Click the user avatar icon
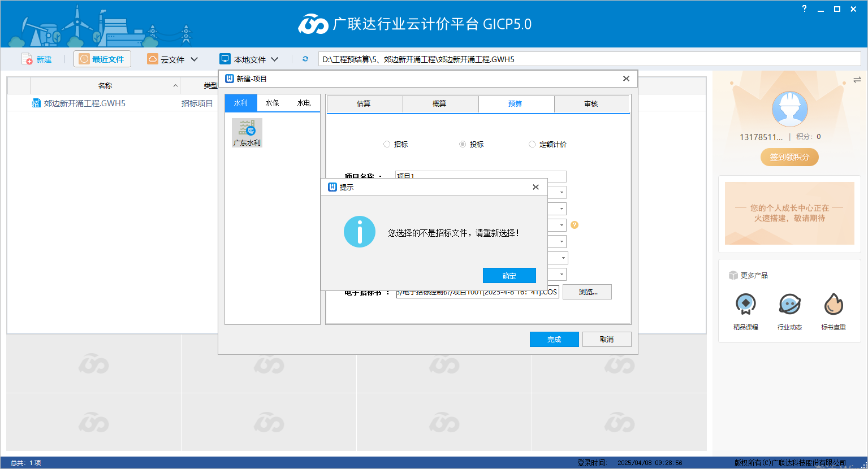Screen dimensions: 868x469 (x=790, y=109)
